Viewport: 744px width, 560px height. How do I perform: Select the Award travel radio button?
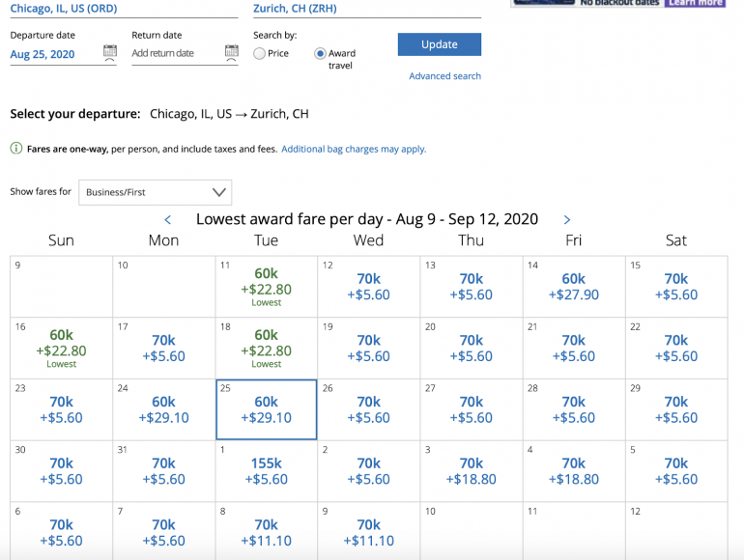pyautogui.click(x=320, y=54)
